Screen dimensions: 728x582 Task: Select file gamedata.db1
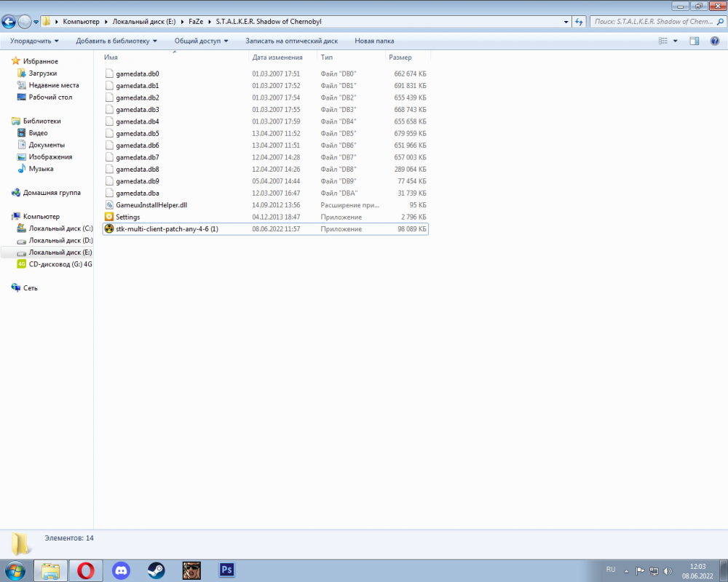click(137, 85)
